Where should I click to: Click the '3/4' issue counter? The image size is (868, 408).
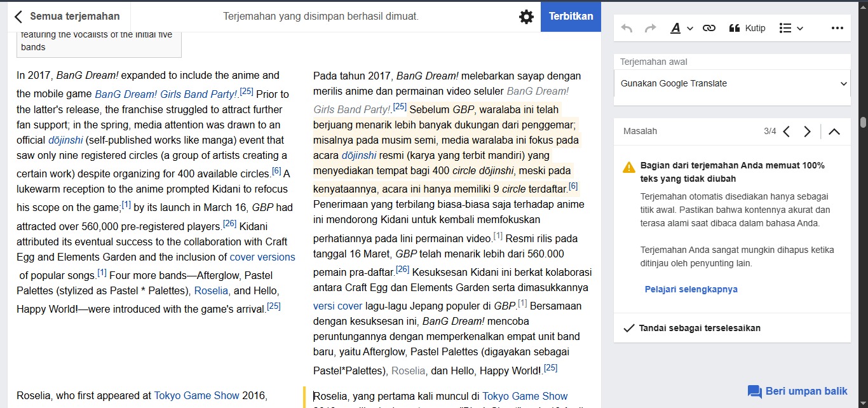(770, 132)
